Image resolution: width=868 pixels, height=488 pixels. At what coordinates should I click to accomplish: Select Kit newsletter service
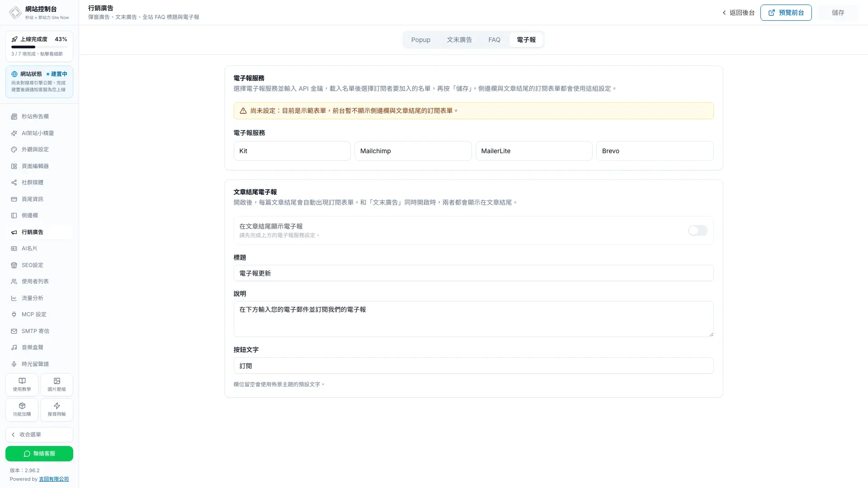pos(292,151)
